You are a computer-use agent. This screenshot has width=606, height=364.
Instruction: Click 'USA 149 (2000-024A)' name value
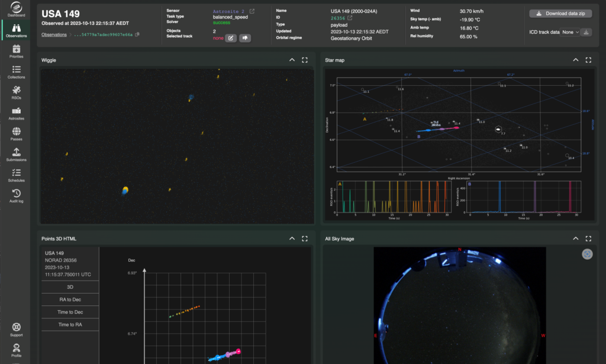[x=354, y=11]
